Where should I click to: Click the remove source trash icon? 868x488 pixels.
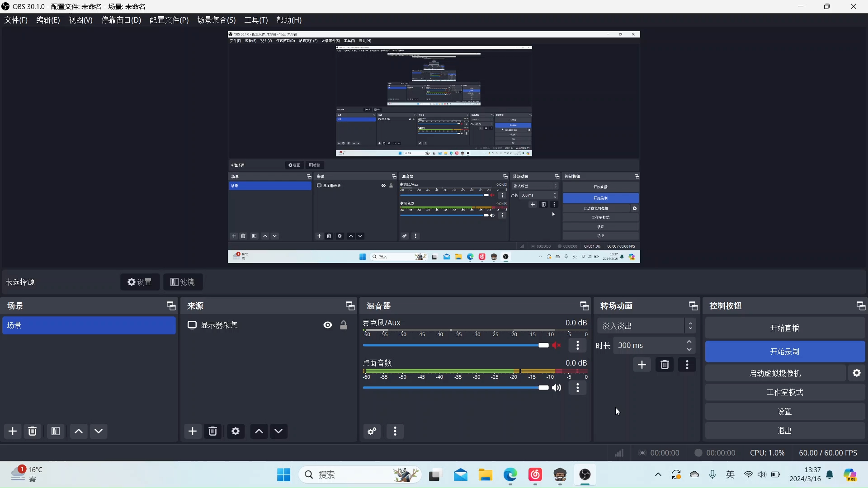coord(213,431)
